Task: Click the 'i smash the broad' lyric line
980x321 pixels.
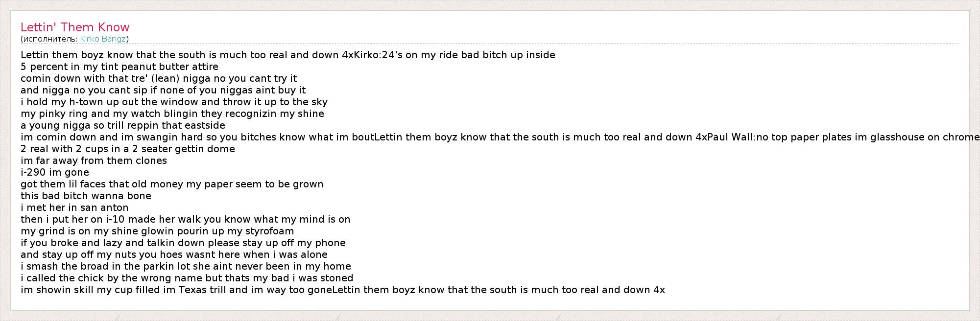Action: click(186, 266)
